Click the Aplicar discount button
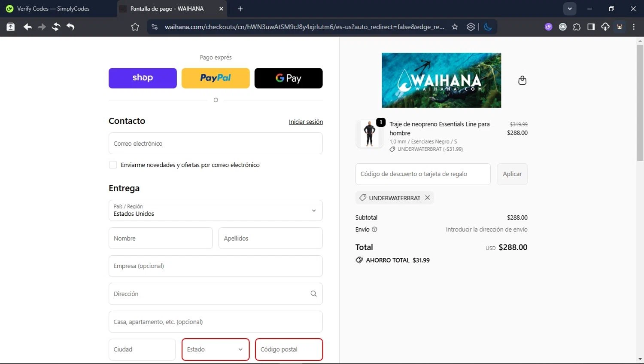Screen dimensions: 644x364 click(512, 174)
